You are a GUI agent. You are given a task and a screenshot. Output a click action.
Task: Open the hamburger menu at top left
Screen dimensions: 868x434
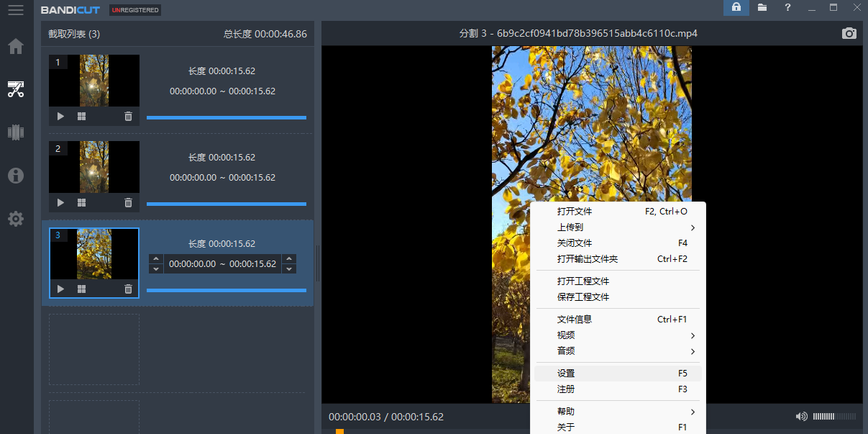point(16,10)
